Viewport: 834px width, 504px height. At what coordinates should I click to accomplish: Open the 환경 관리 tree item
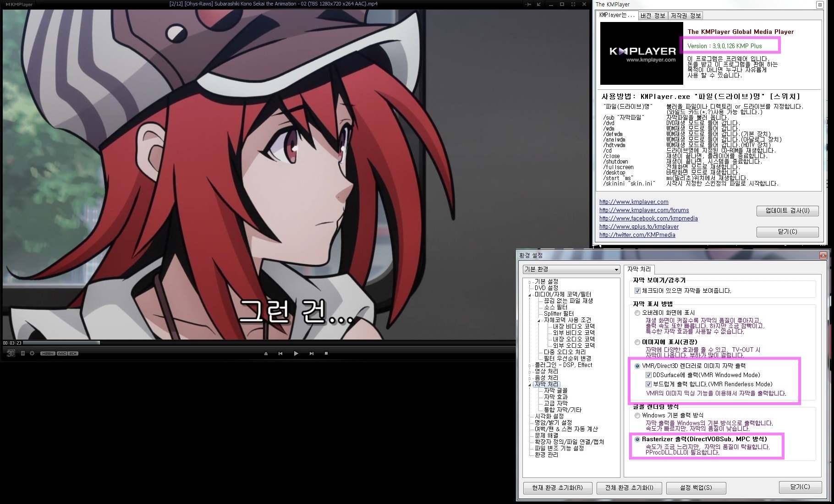coord(546,455)
